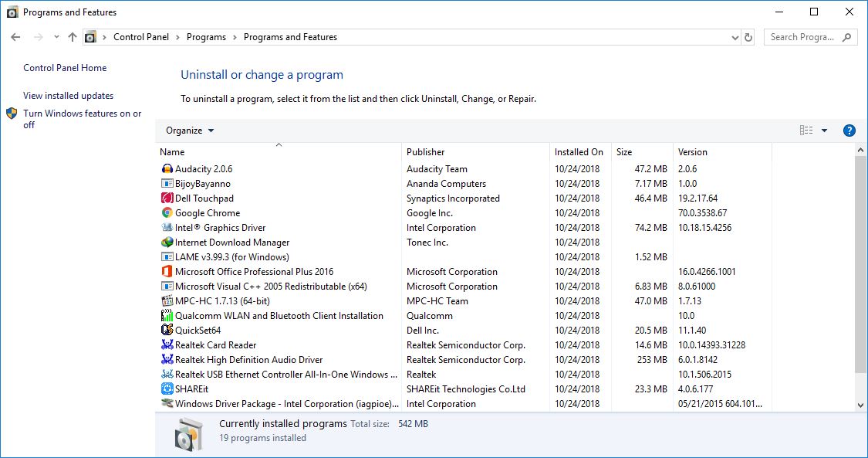868x458 pixels.
Task: Select the SHAREit application icon
Action: [x=168, y=388]
